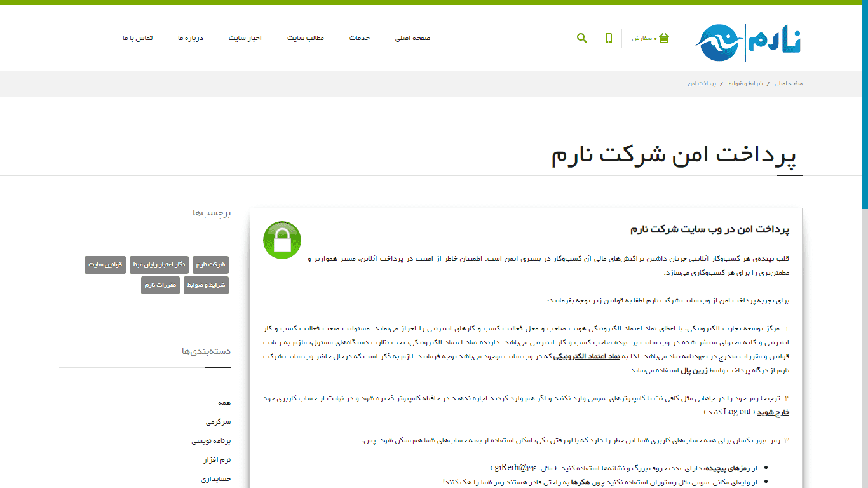
Task: Open the درباره ما page
Action: pos(191,38)
